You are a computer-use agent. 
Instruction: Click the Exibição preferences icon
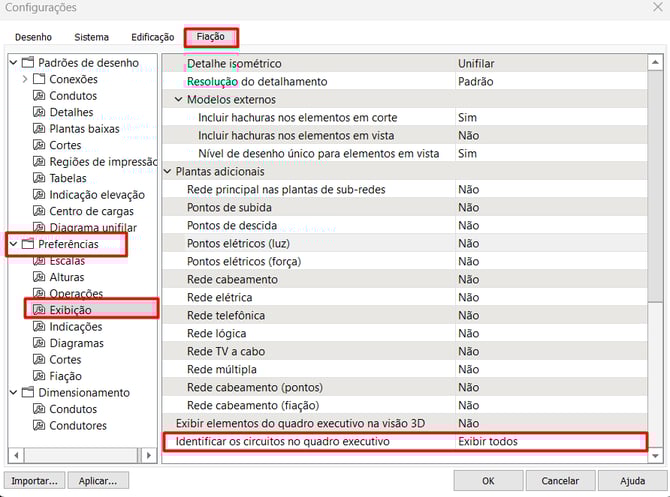40,310
